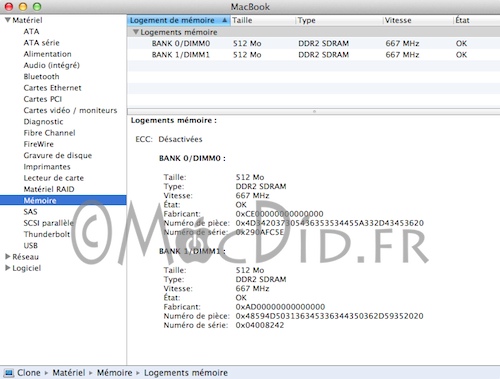Open Fibre Channel in the sidebar

(x=49, y=133)
